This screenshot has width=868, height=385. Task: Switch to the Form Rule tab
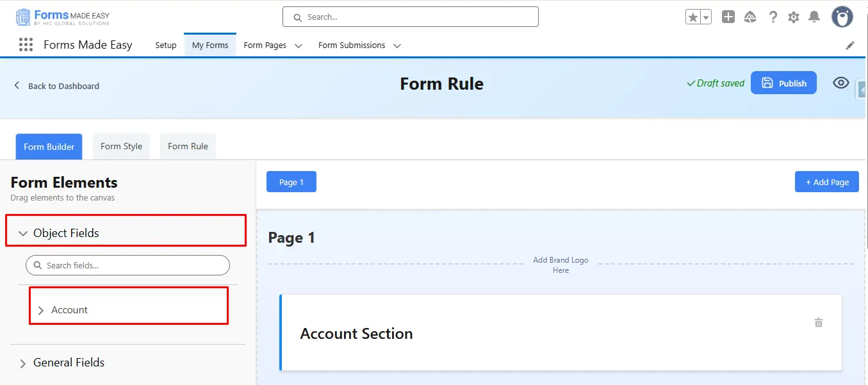(188, 146)
